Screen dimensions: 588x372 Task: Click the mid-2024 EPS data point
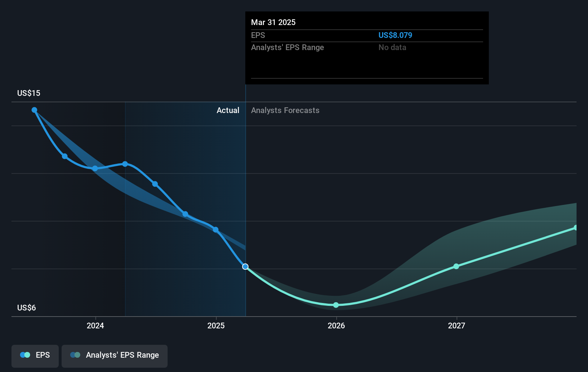tap(155, 184)
